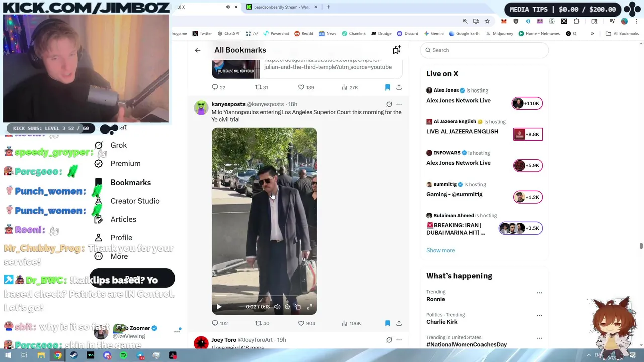Image resolution: width=644 pixels, height=362 pixels.
Task: Open the browser extensions puzzle icon
Action: [x=577, y=21]
